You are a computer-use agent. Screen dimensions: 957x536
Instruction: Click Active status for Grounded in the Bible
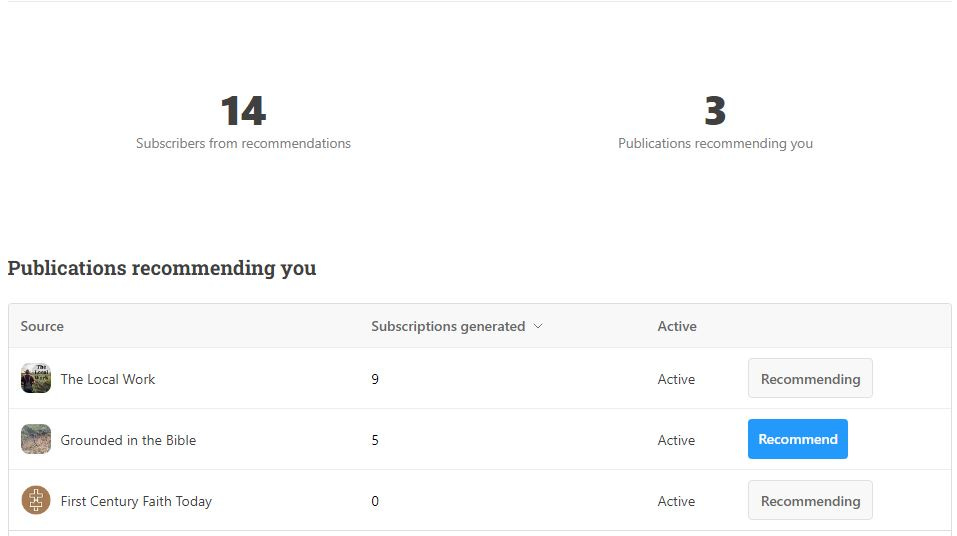point(676,440)
